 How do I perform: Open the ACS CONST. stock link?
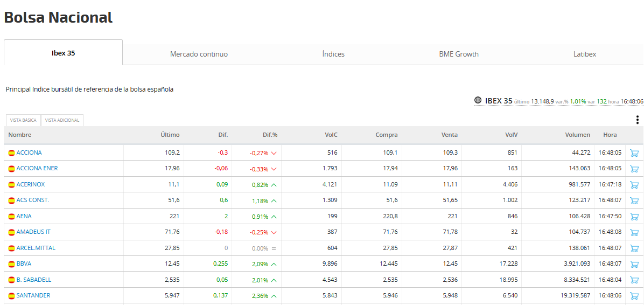click(32, 200)
